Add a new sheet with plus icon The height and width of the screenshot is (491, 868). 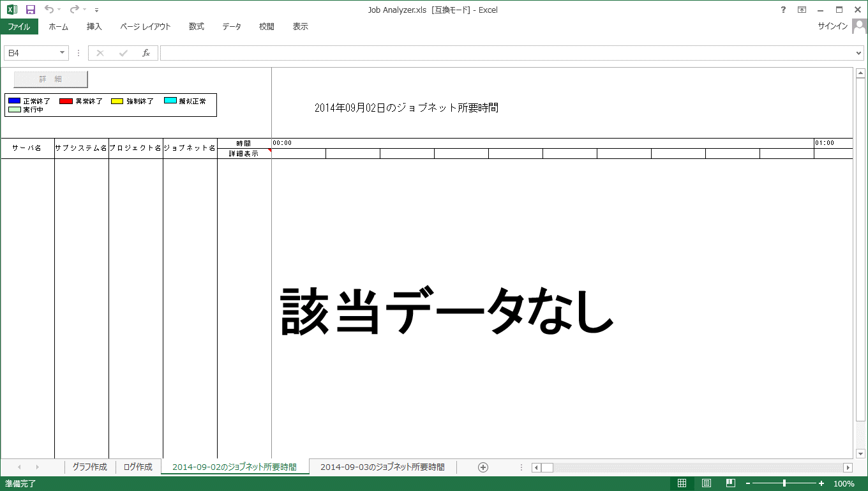point(483,467)
